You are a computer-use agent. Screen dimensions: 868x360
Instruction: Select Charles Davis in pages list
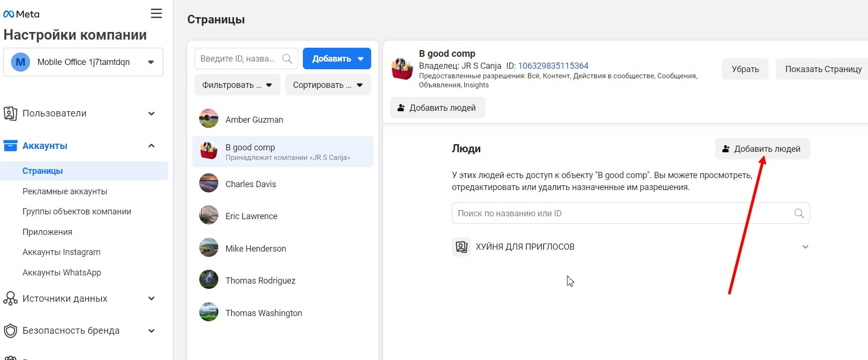[x=283, y=184]
